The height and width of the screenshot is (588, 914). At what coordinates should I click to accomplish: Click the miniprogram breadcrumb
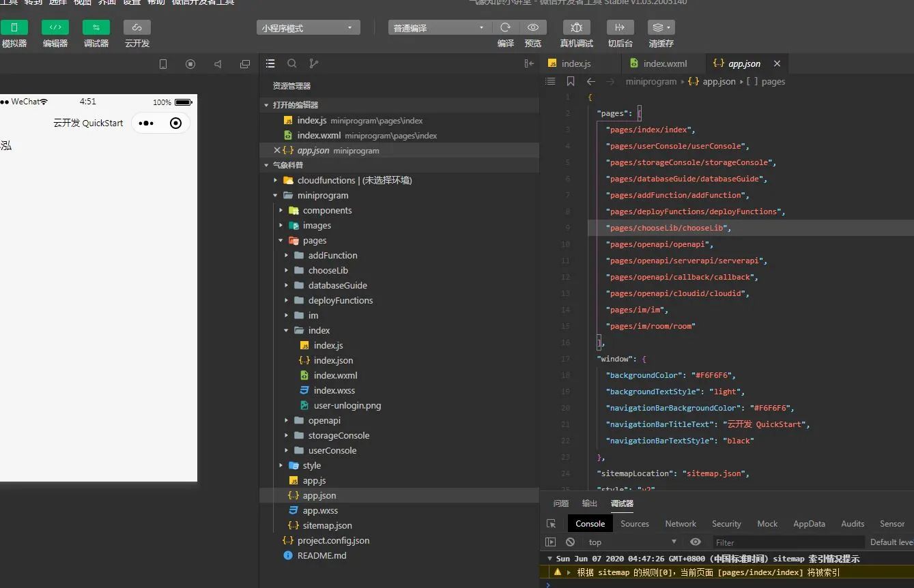[651, 81]
